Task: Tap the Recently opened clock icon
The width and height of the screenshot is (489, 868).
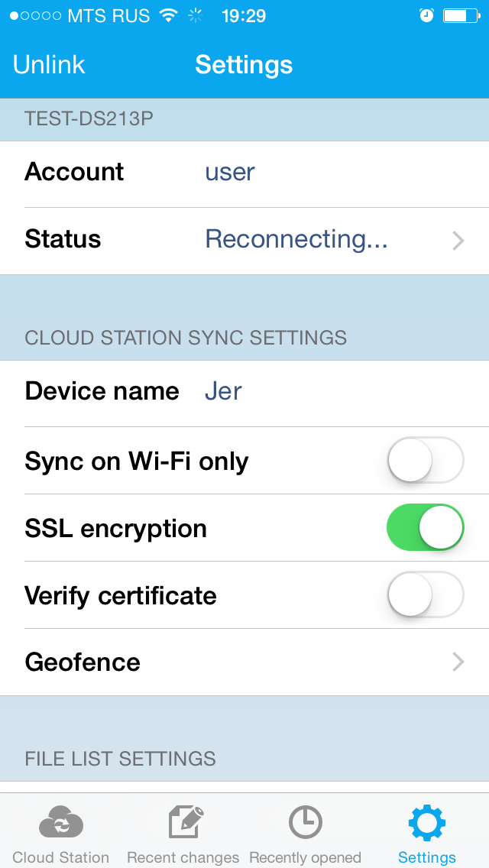Action: (305, 822)
